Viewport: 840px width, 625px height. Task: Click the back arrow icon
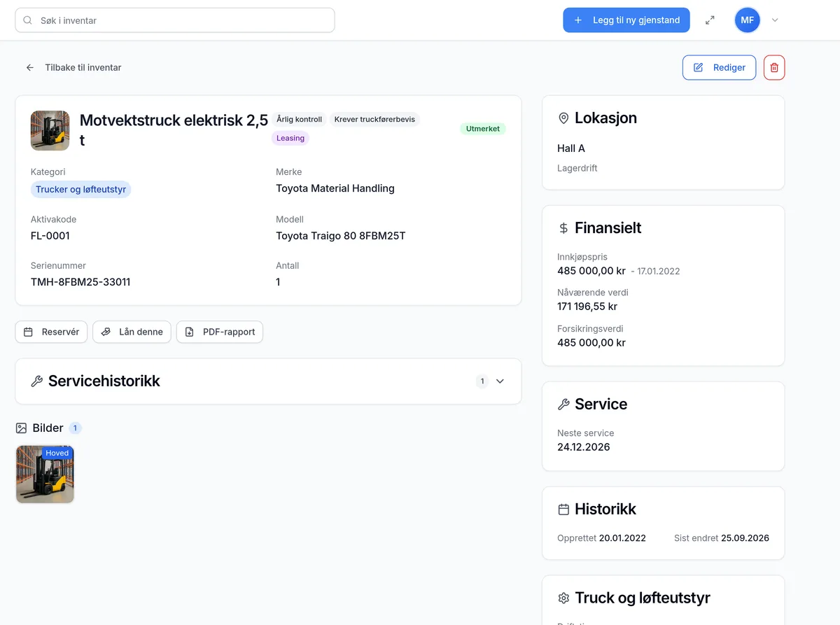tap(30, 68)
